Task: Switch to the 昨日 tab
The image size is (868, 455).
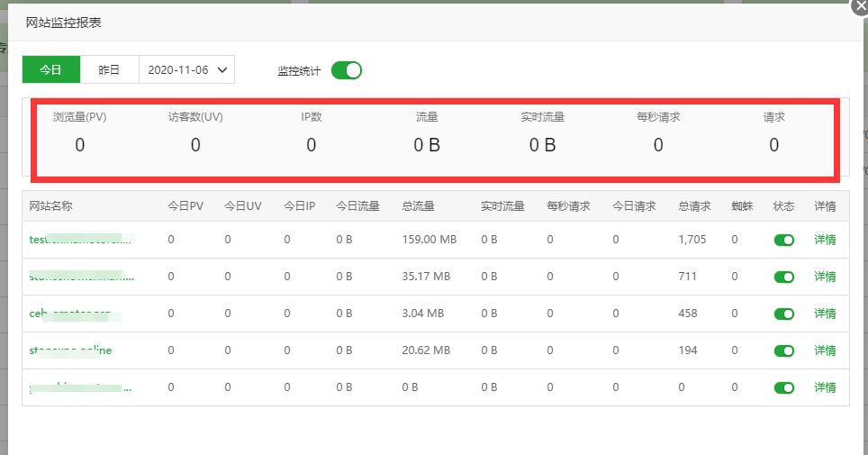Action: (x=109, y=70)
